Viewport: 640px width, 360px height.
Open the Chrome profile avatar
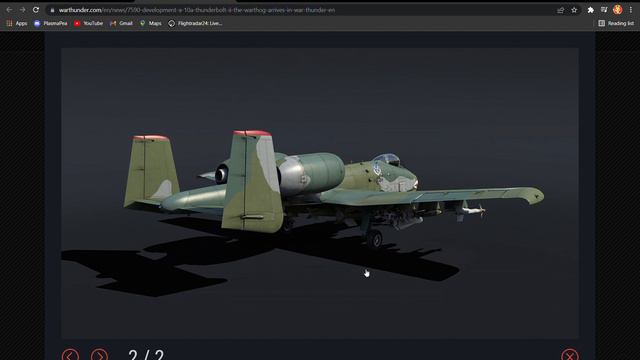(x=618, y=10)
